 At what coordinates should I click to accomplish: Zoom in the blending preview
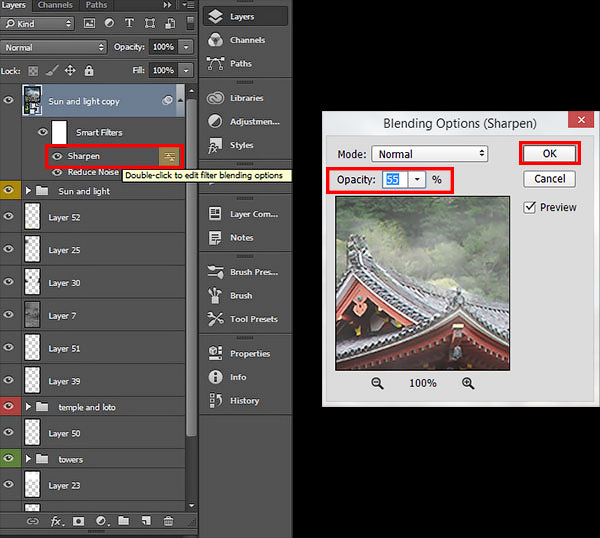coord(468,383)
